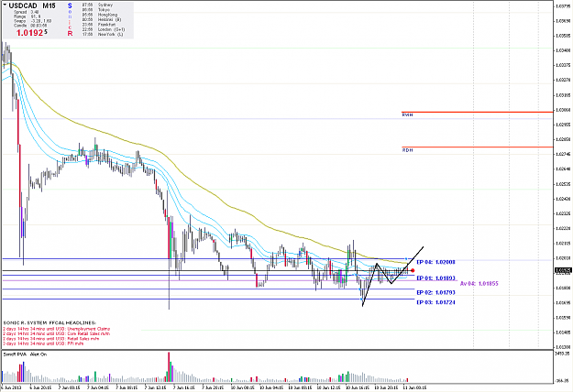Image resolution: width=573 pixels, height=392 pixels.
Task: Click the HongKong session clock
Action: click(x=100, y=15)
